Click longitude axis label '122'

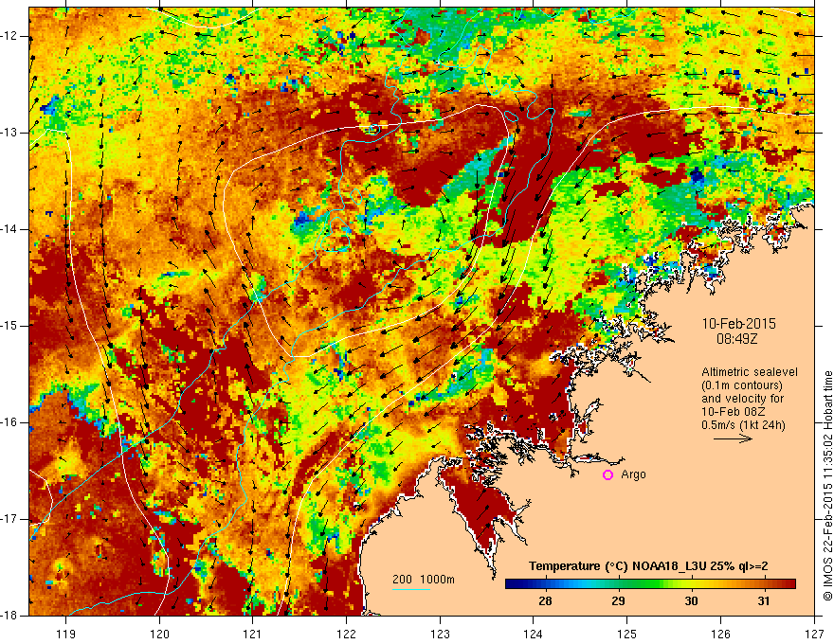point(346,634)
